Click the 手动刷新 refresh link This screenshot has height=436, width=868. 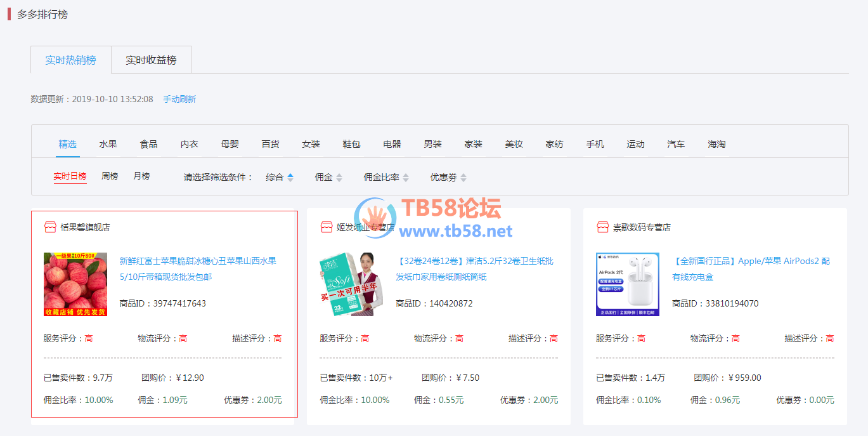click(179, 100)
